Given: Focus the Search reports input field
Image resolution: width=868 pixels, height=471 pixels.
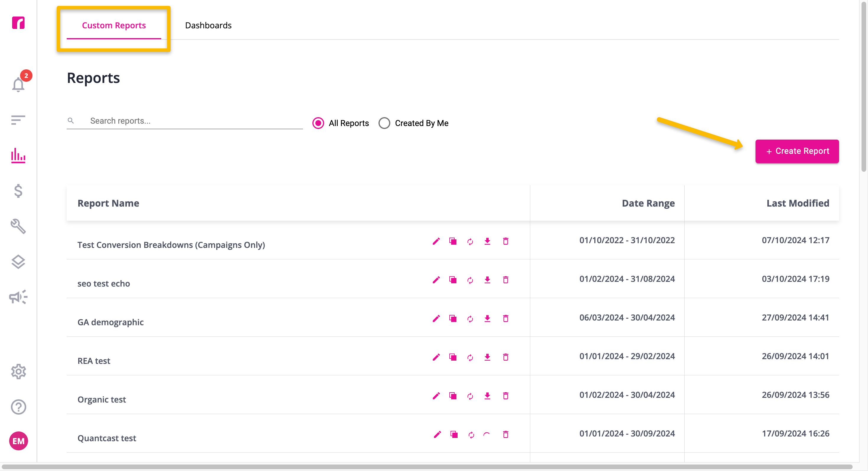Looking at the screenshot, I should [185, 121].
